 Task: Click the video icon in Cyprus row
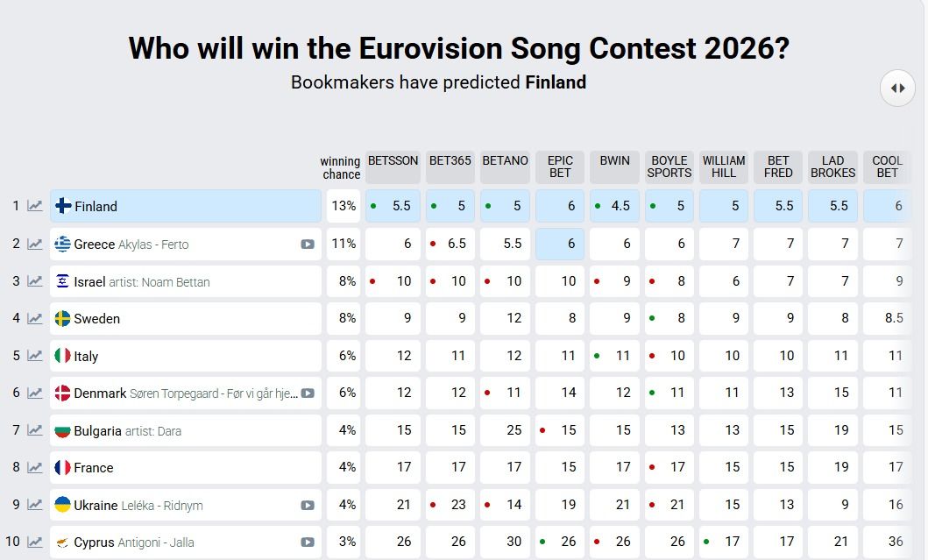click(308, 542)
